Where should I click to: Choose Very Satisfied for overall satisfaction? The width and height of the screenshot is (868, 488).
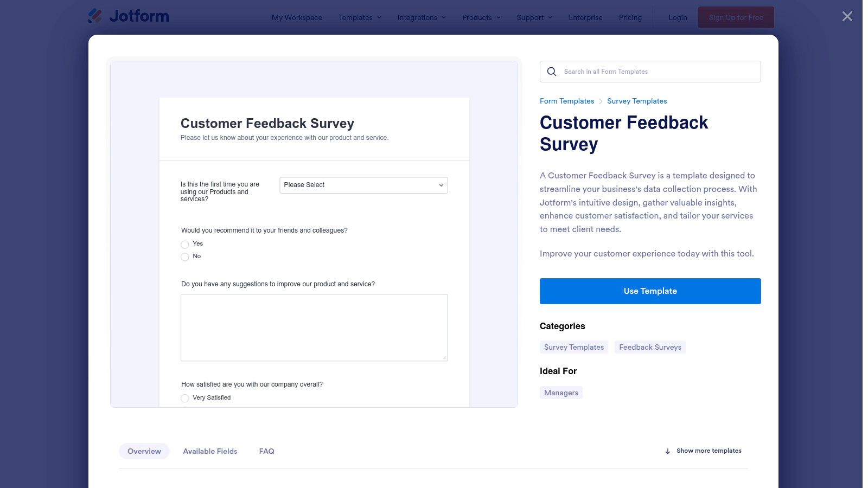point(184,398)
